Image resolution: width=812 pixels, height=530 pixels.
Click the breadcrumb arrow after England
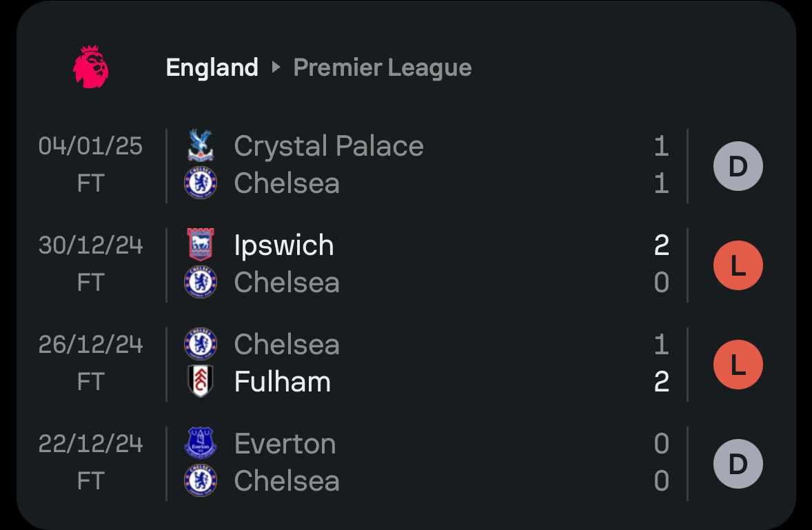point(276,67)
